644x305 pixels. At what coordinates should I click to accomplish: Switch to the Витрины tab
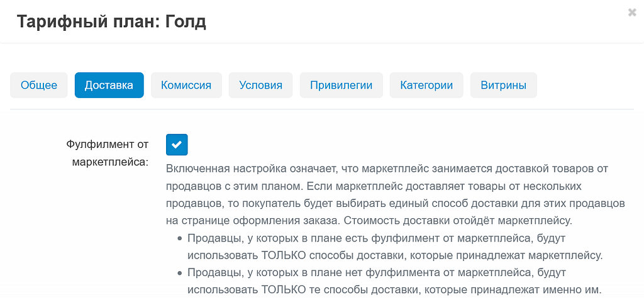tap(503, 86)
